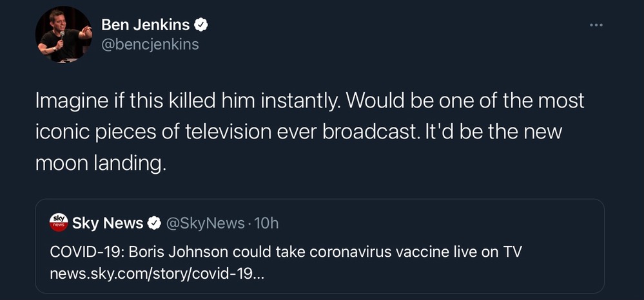Click the verified badge beside Ben Jenkins
The width and height of the screenshot is (644, 300).
(x=202, y=25)
